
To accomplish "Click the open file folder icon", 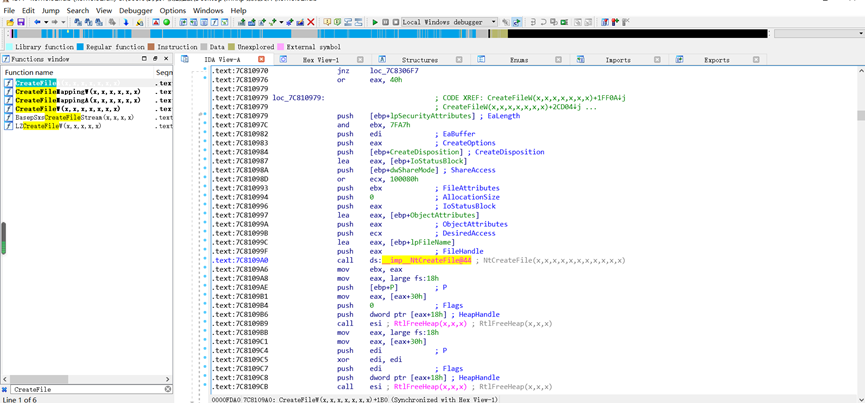I will click(9, 22).
